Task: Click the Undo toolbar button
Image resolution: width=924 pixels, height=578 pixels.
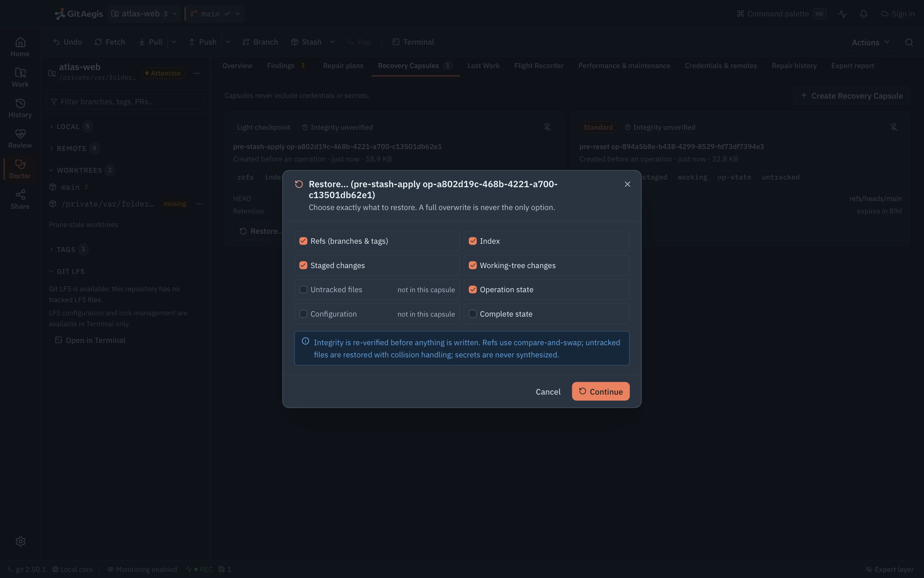Action: click(68, 42)
